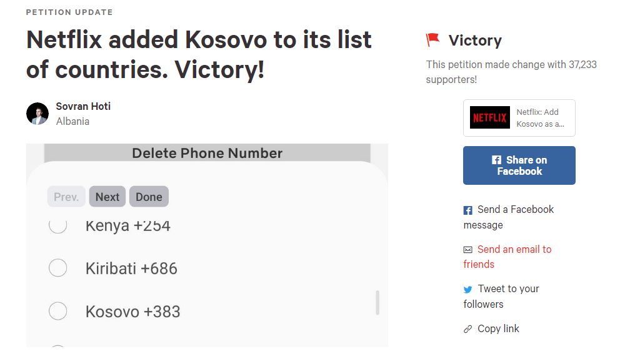
Task: Select the Kosovo +383 radio button
Action: coord(58,311)
